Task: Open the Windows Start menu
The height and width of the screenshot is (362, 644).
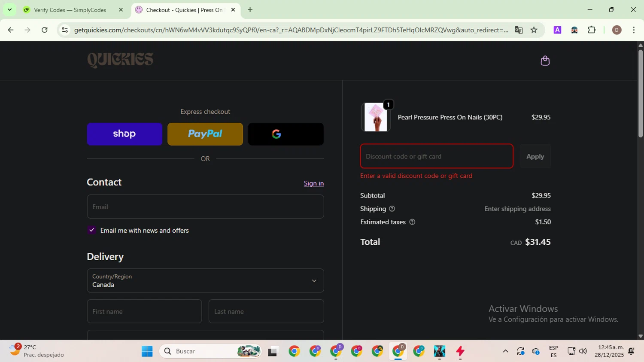Action: [x=147, y=351]
